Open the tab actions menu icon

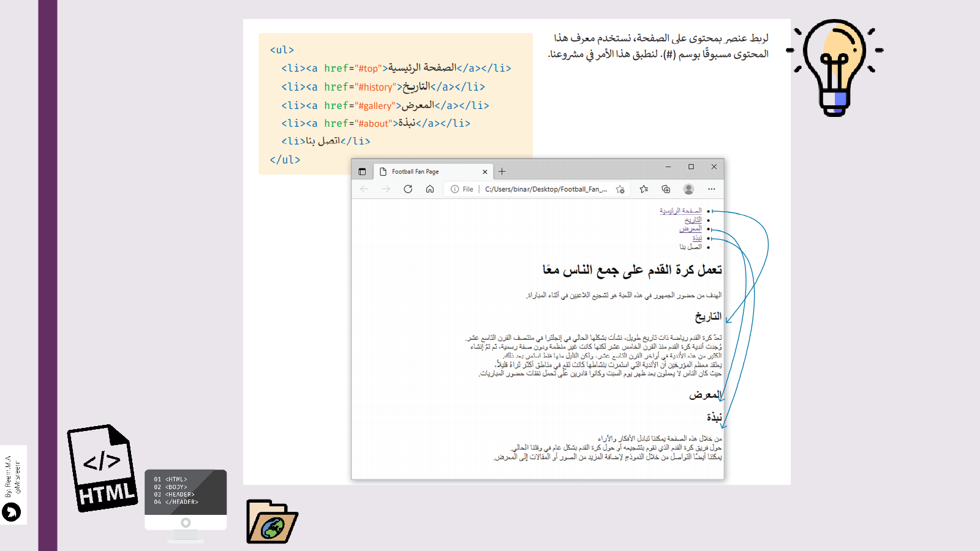coord(362,171)
